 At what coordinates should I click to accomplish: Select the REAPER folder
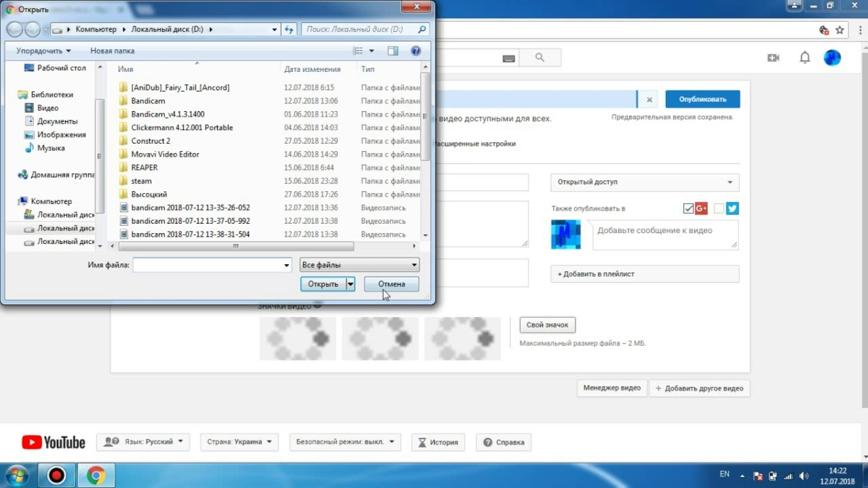[144, 167]
